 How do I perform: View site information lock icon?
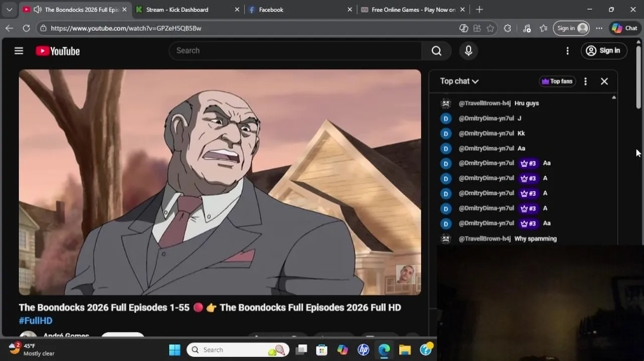[x=44, y=28]
